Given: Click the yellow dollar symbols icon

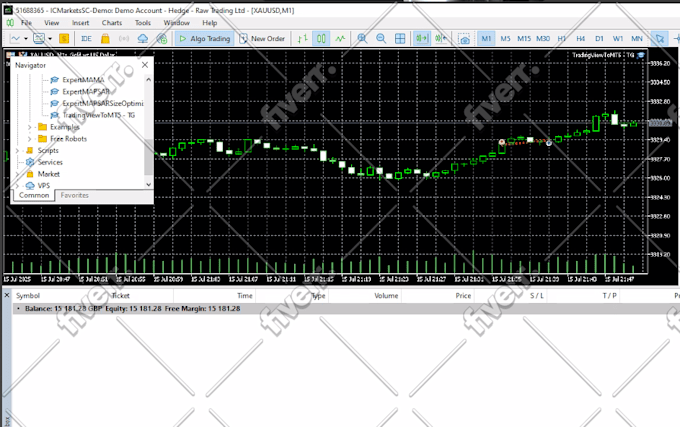Looking at the screenshot, I should point(64,39).
